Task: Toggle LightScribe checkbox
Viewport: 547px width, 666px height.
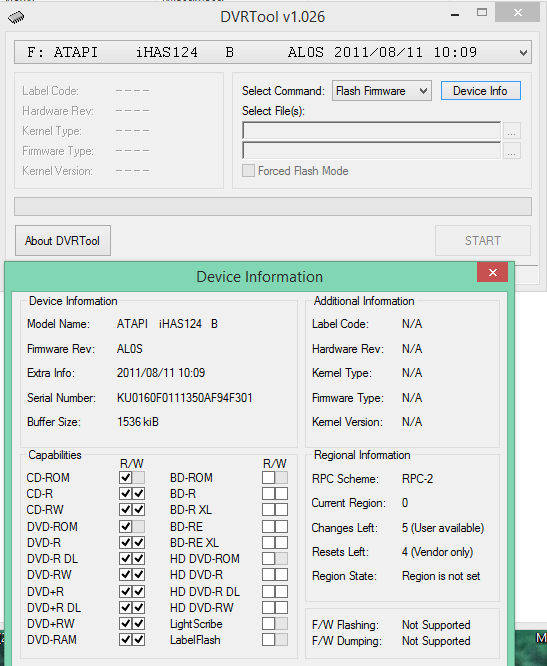Action: pos(268,624)
